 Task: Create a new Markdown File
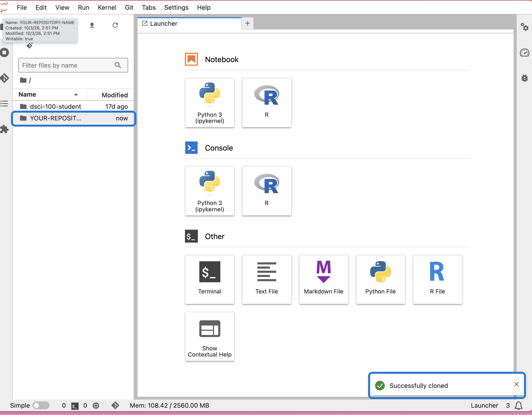click(x=324, y=279)
